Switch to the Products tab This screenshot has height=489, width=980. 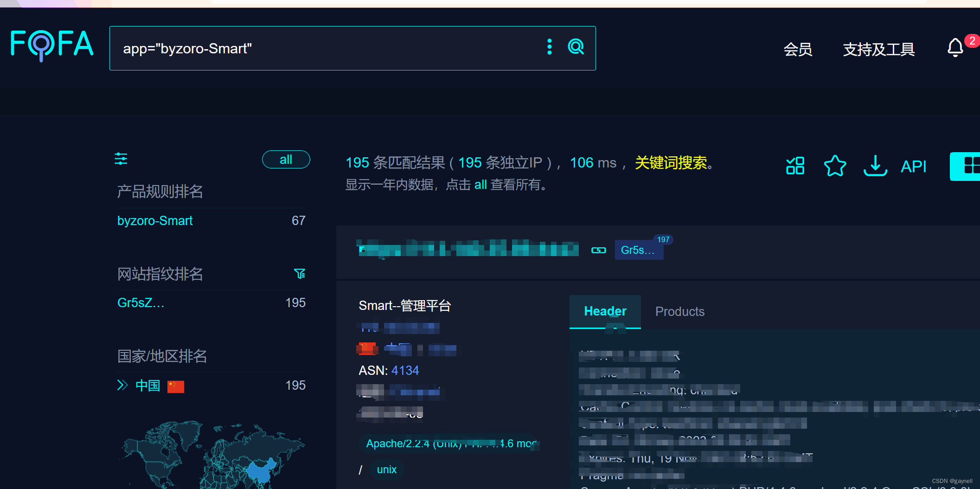pos(680,312)
